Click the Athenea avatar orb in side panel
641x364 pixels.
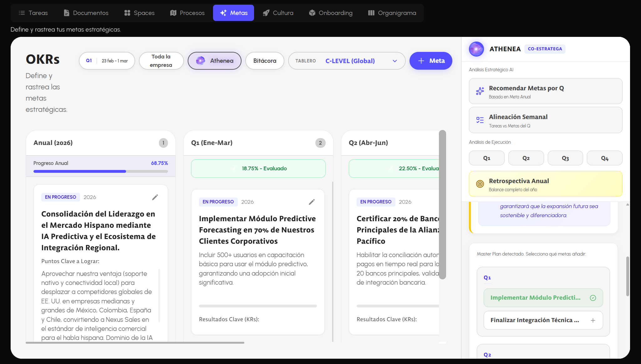pyautogui.click(x=476, y=49)
